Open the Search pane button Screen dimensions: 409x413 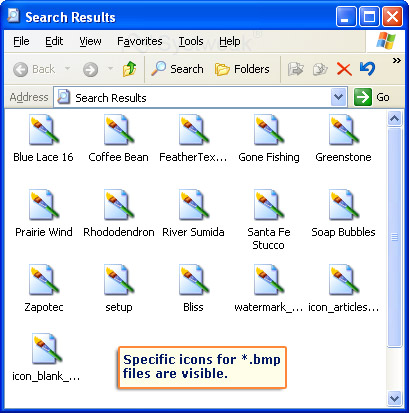tap(177, 69)
